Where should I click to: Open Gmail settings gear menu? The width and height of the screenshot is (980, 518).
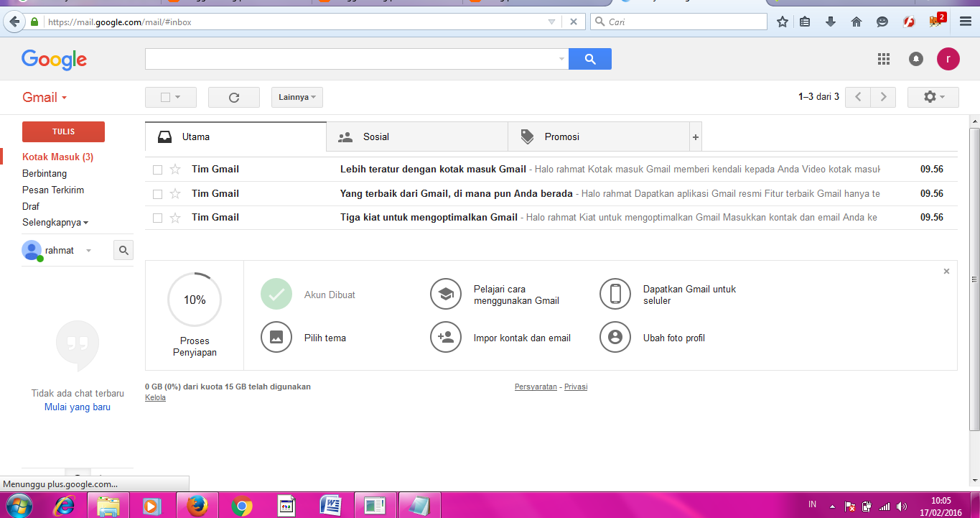coord(933,97)
